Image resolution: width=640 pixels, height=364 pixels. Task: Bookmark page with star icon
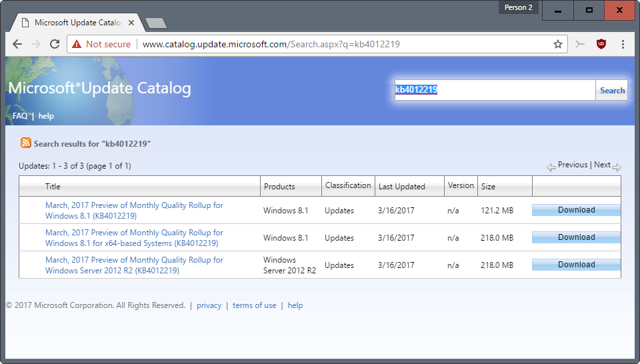click(x=557, y=44)
